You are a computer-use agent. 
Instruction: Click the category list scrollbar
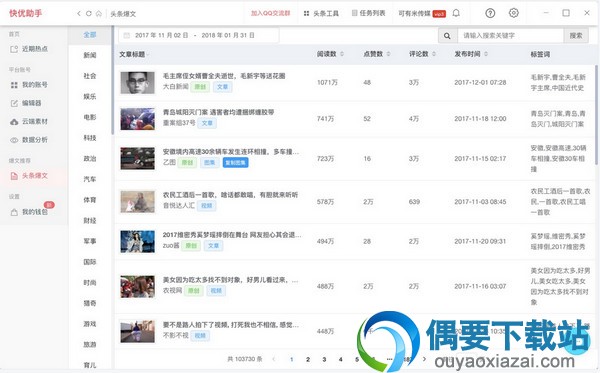pos(112,80)
